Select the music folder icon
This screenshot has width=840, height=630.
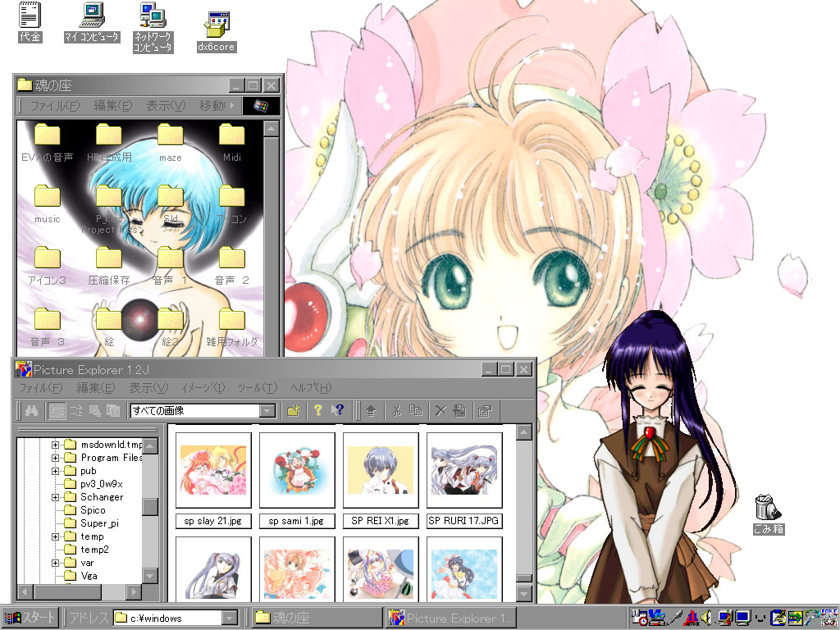pos(47,204)
